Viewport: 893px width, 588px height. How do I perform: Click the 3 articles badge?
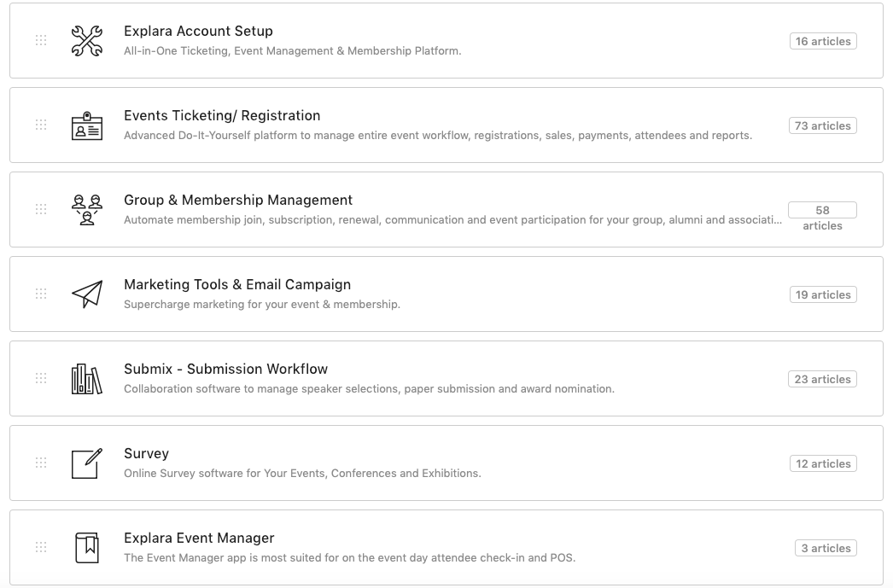826,548
